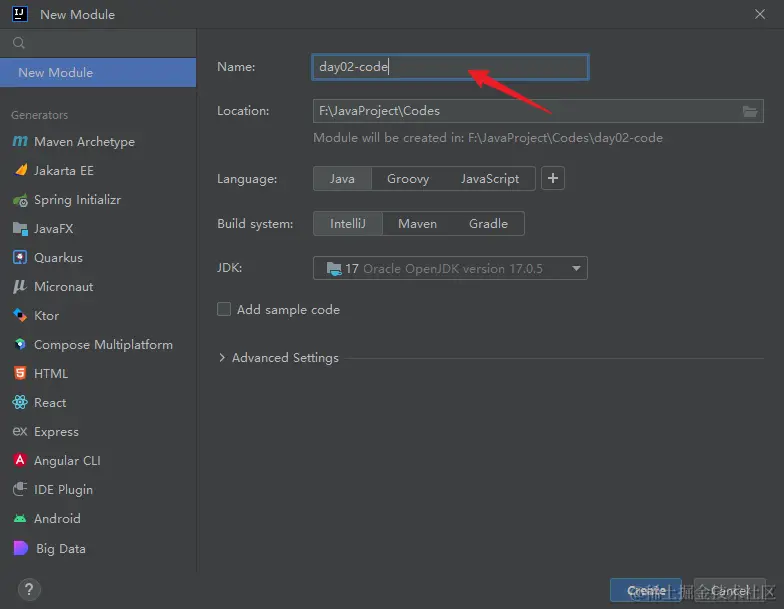Set language to Java

coord(342,178)
